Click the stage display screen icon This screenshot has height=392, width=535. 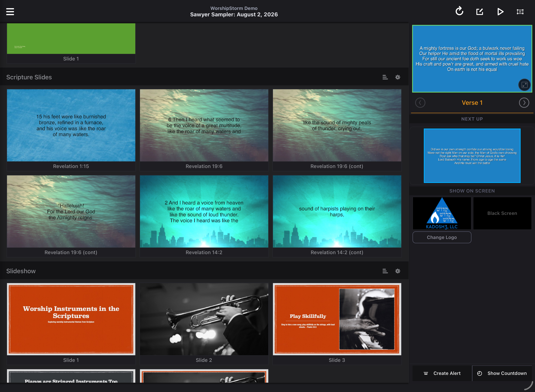coord(520,12)
